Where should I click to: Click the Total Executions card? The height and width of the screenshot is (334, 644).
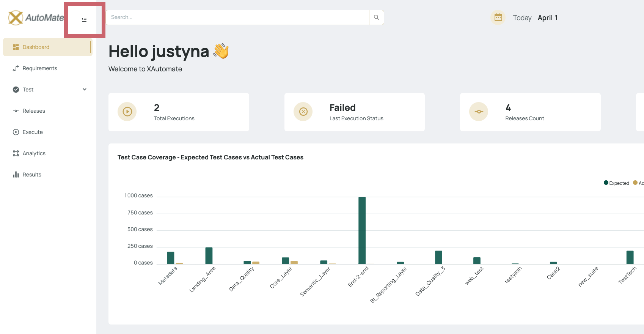(x=179, y=112)
